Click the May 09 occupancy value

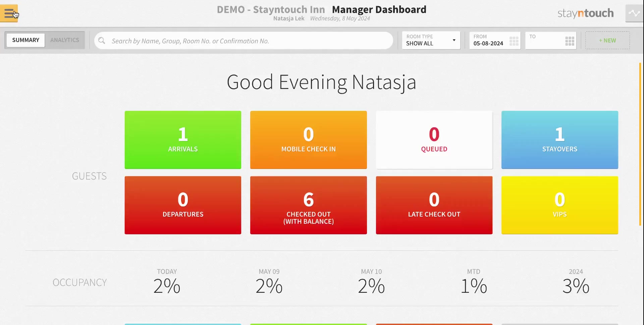click(x=269, y=286)
